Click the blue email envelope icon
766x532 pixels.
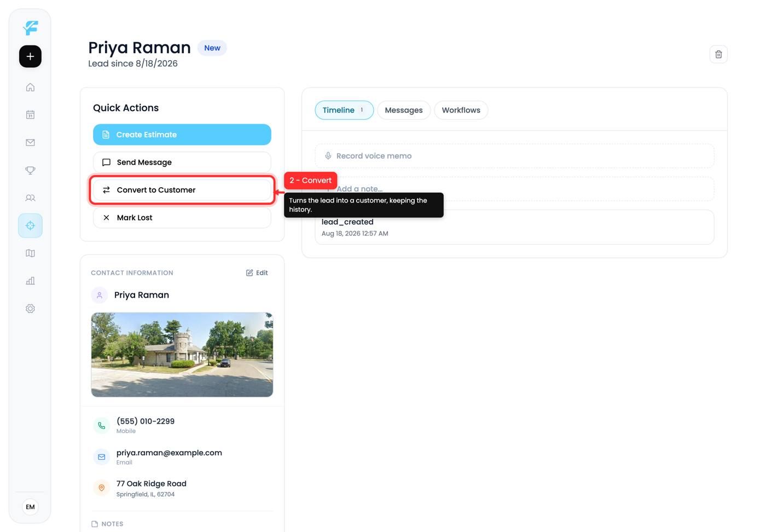pyautogui.click(x=101, y=456)
